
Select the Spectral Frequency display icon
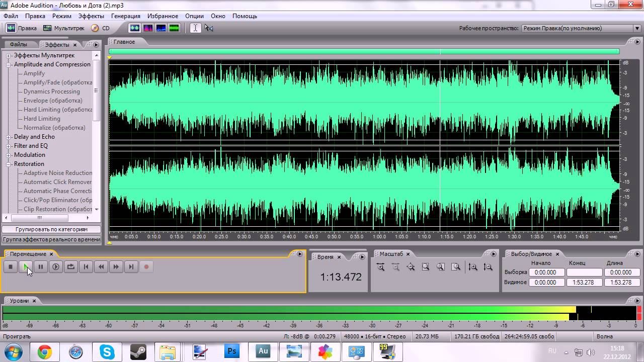(x=148, y=28)
